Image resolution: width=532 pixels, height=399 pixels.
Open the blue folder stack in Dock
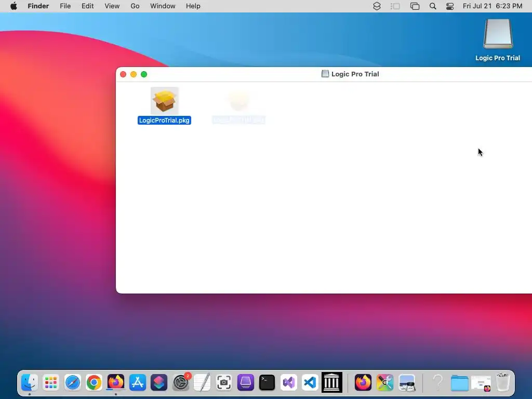459,383
